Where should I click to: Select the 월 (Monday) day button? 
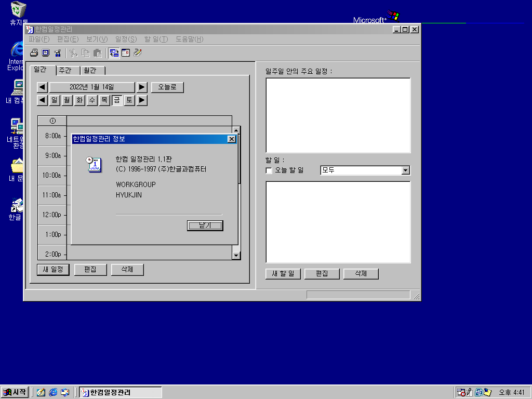67,100
